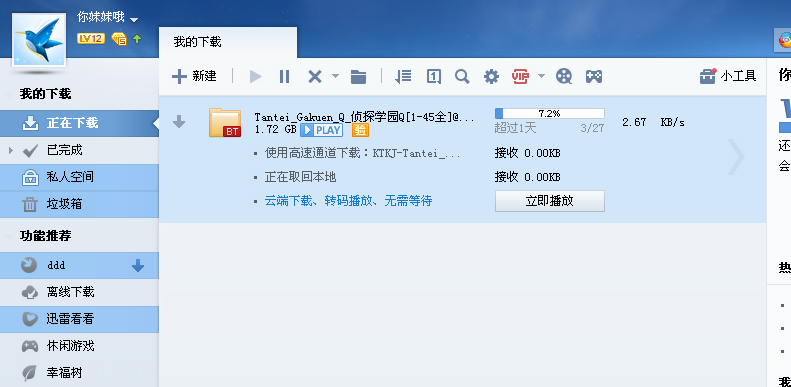Open the 小工具 toolbox
This screenshot has width=791, height=387.
click(x=728, y=76)
